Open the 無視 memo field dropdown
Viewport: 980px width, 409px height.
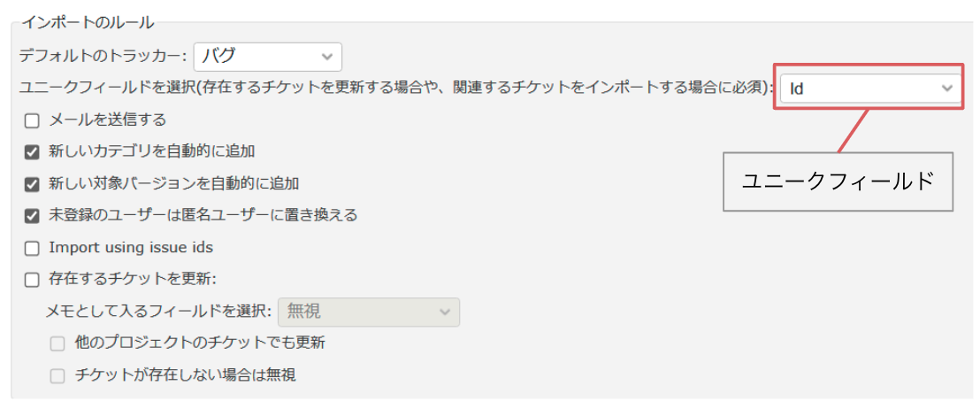click(368, 312)
